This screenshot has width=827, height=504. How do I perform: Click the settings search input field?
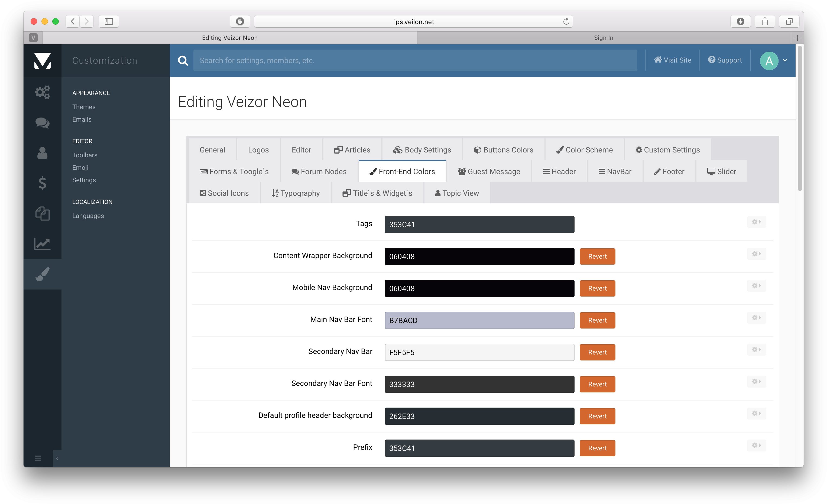tap(415, 60)
